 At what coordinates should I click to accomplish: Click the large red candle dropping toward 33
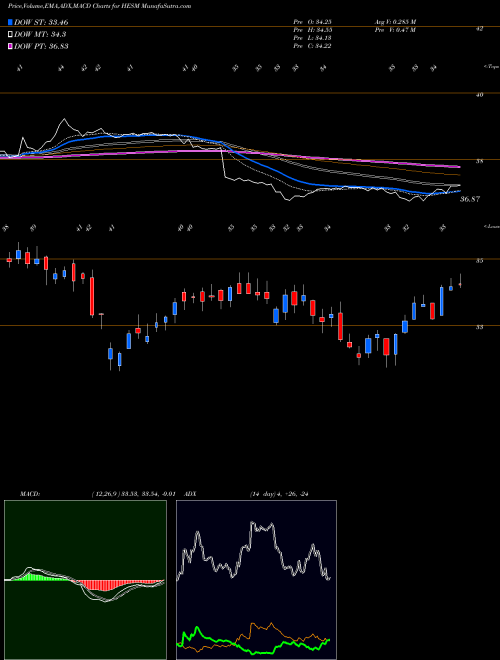coord(92,296)
